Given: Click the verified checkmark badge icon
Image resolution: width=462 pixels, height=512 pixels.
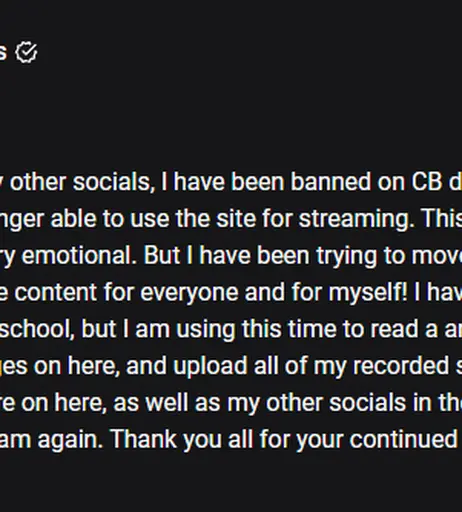Looking at the screenshot, I should 26,52.
